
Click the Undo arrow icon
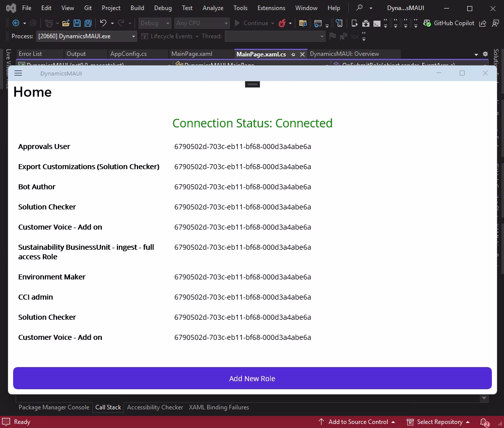pyautogui.click(x=103, y=23)
